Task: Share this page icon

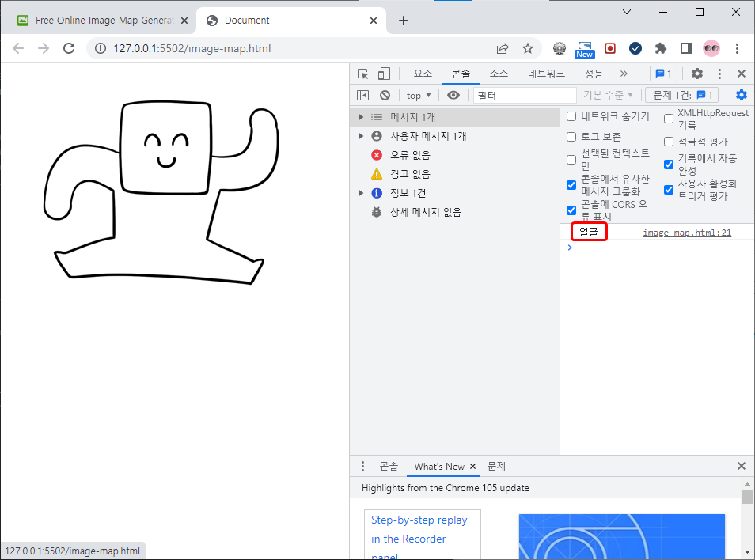Action: tap(503, 48)
